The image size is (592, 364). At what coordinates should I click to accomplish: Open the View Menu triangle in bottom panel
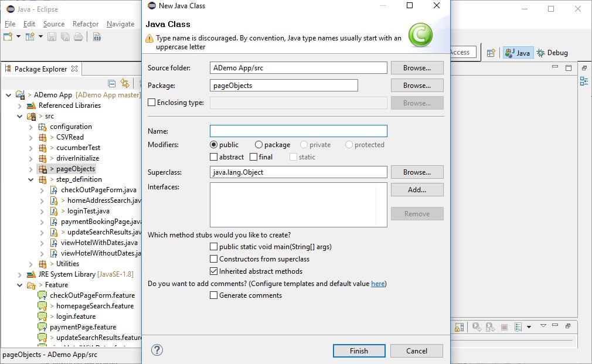point(543,325)
